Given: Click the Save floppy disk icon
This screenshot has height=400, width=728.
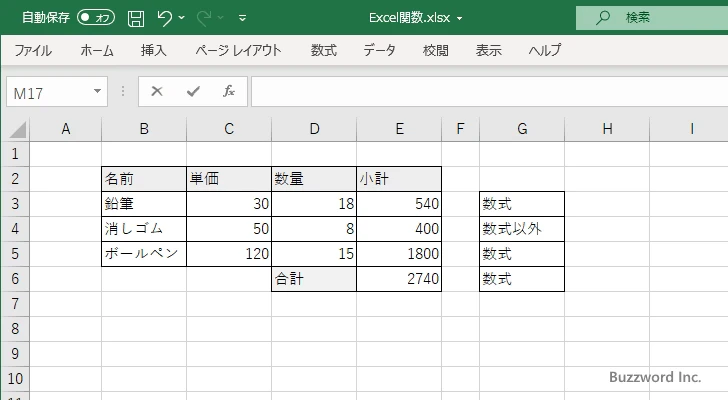Looking at the screenshot, I should [136, 18].
